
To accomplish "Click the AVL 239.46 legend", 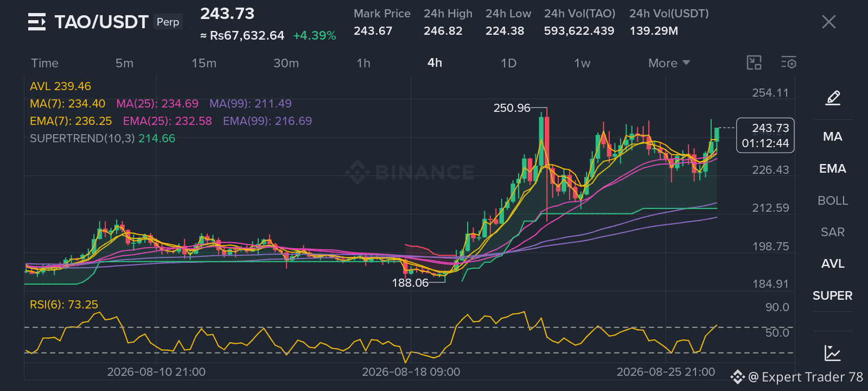I will (60, 86).
